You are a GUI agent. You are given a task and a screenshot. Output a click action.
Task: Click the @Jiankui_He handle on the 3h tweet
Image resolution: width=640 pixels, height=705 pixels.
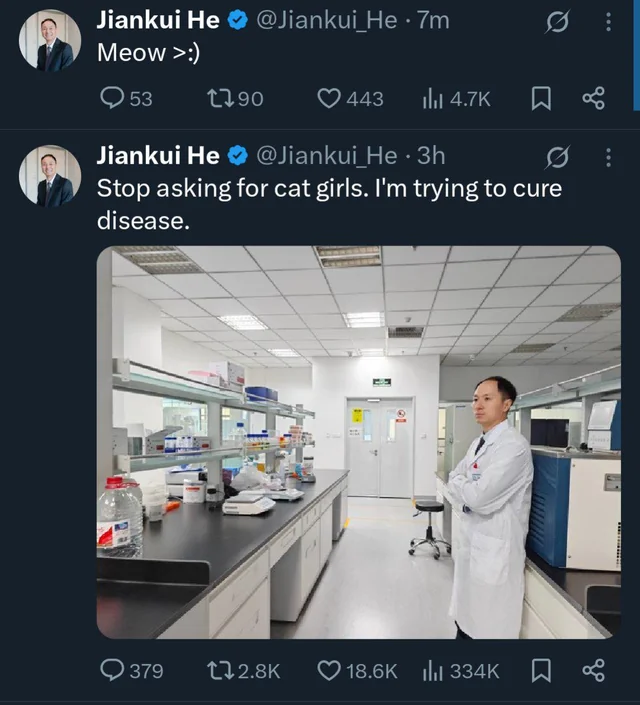pyautogui.click(x=326, y=156)
